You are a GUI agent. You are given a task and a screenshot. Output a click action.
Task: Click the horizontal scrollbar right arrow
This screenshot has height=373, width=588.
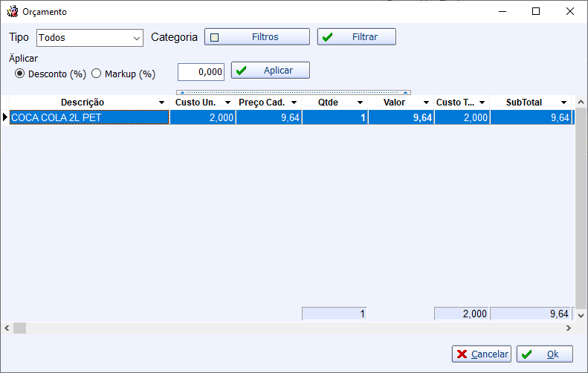click(x=569, y=328)
